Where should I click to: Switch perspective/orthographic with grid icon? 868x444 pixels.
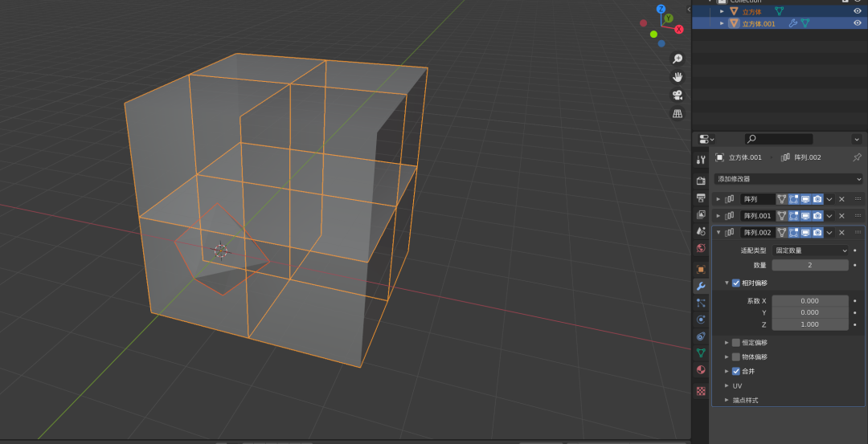[677, 113]
